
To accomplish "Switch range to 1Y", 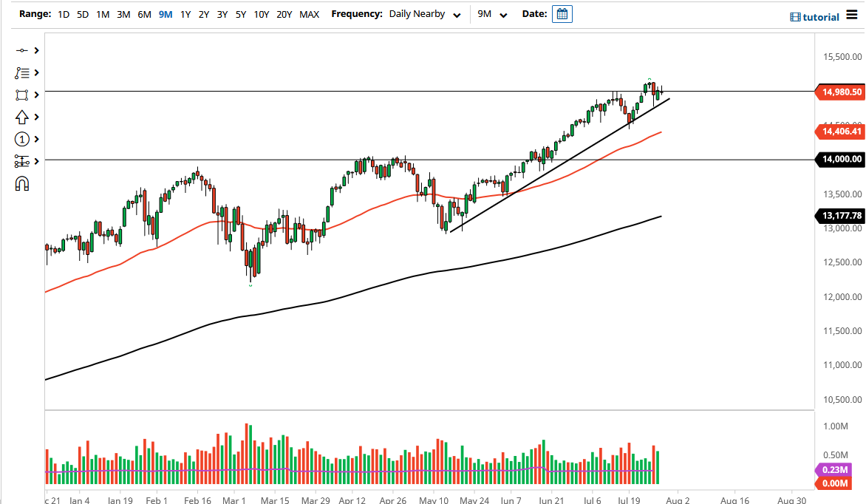I will (x=185, y=13).
